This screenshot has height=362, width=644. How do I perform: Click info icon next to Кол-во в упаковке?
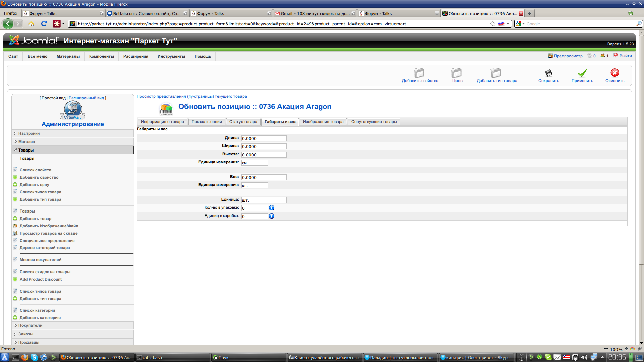(x=272, y=208)
